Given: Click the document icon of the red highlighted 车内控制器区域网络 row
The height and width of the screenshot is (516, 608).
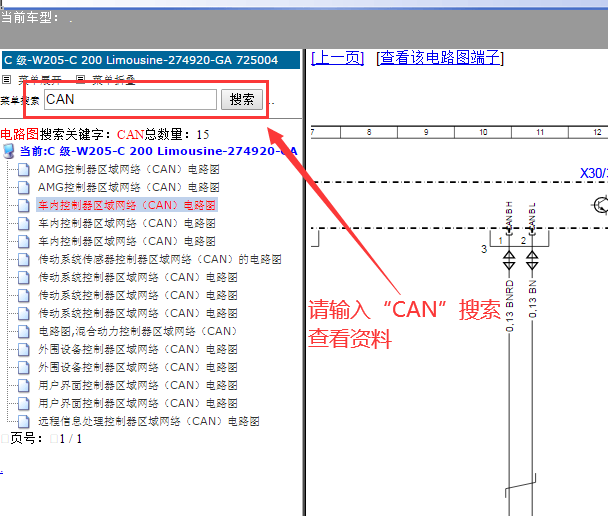Looking at the screenshot, I should [24, 205].
